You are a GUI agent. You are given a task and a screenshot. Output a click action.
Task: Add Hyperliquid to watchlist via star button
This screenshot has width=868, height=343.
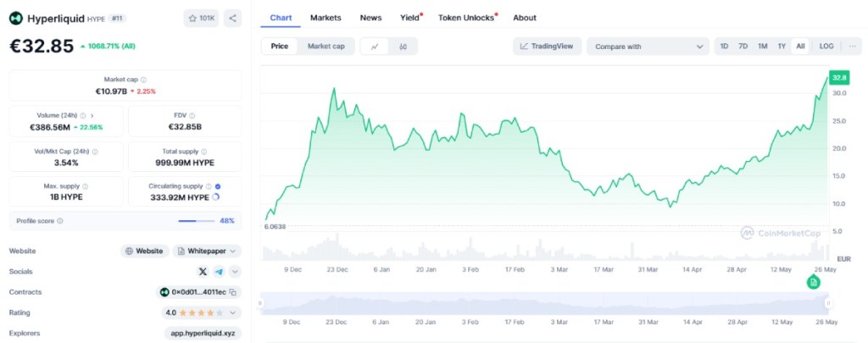[201, 18]
